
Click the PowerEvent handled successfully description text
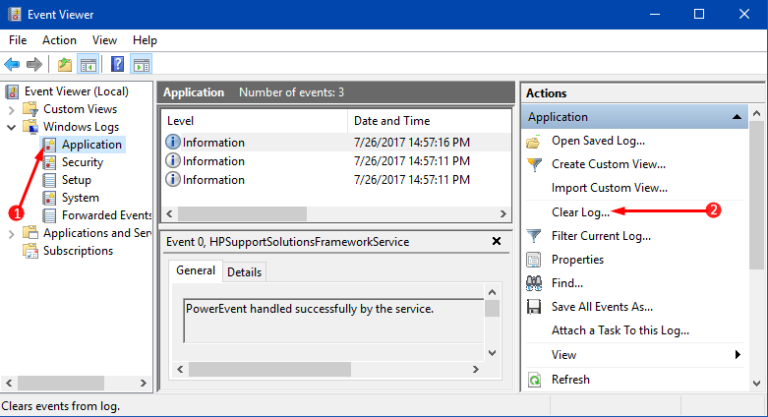point(310,309)
